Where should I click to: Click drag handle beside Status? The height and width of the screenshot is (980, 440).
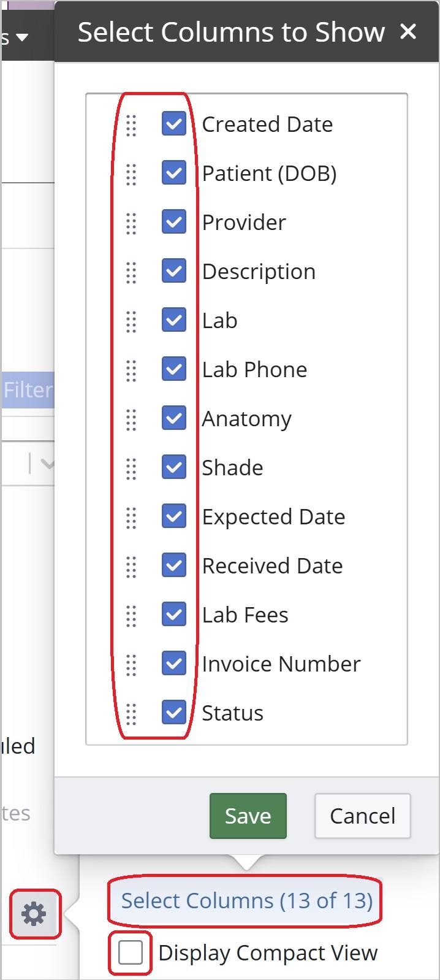click(131, 714)
